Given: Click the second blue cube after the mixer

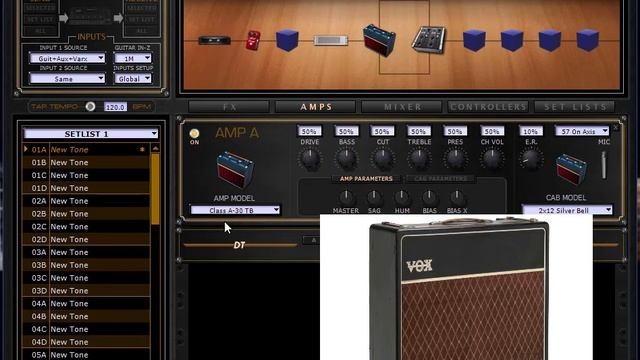Looking at the screenshot, I should click(512, 40).
